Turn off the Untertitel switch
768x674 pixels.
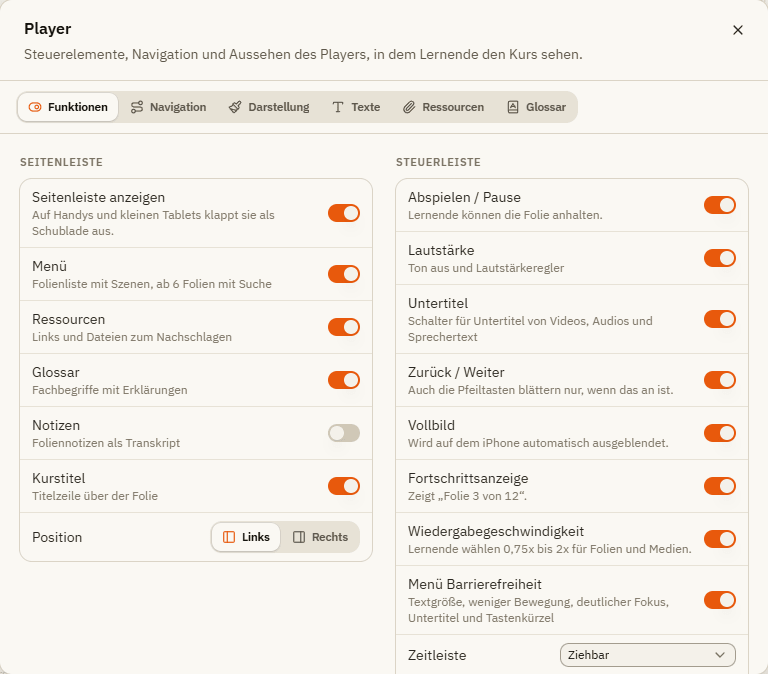pyautogui.click(x=720, y=319)
